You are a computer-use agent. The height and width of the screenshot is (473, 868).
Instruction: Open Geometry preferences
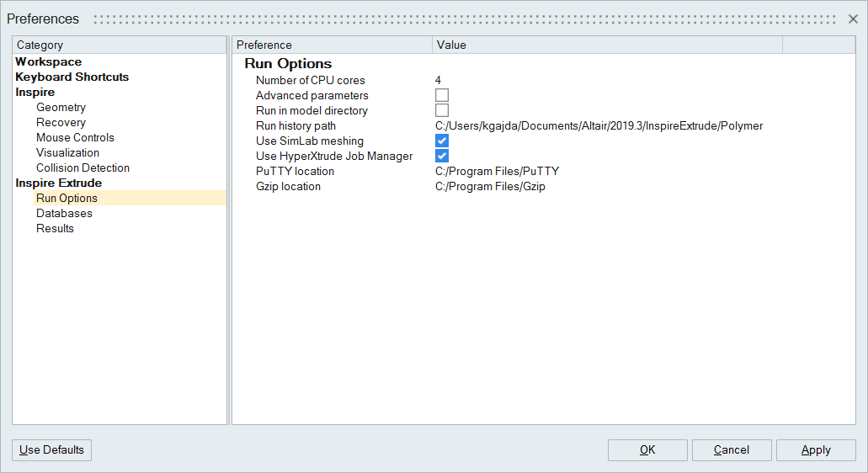[61, 108]
